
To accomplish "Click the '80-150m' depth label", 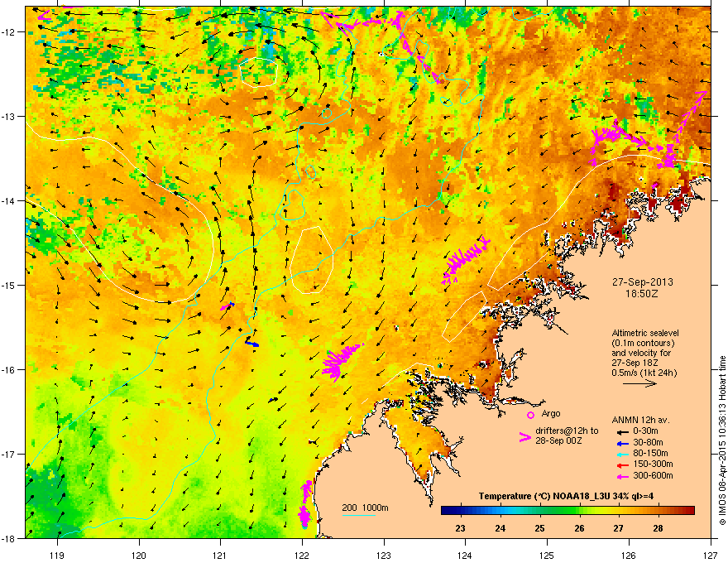I will point(650,454).
